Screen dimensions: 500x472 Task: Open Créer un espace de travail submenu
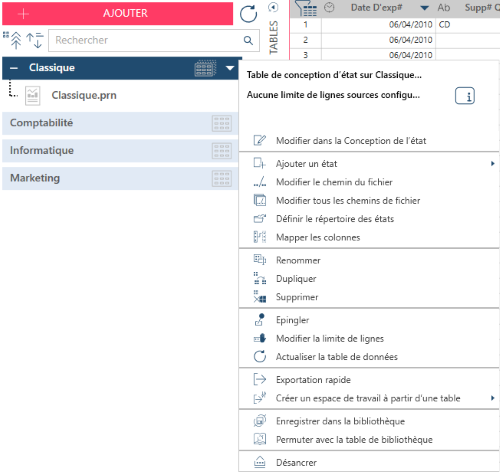(369, 398)
